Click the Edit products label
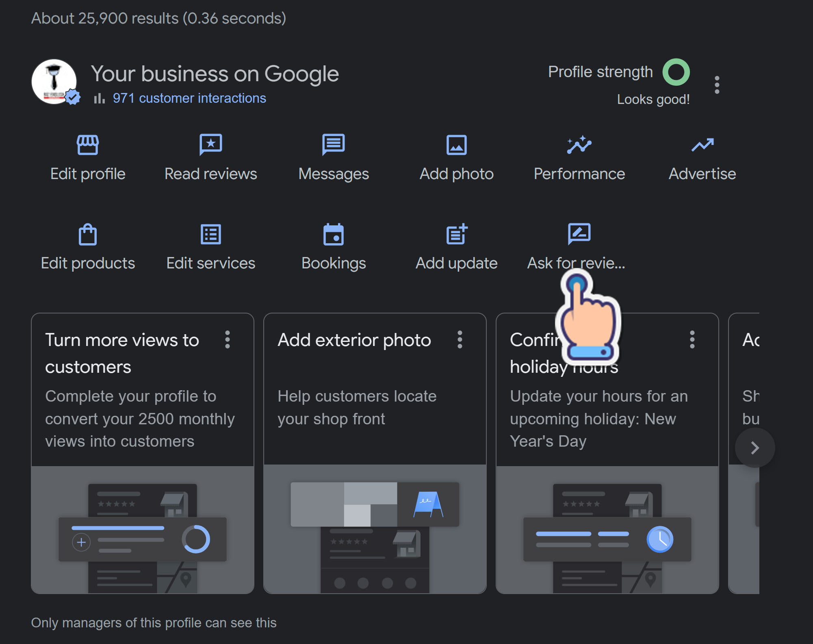 coord(88,263)
